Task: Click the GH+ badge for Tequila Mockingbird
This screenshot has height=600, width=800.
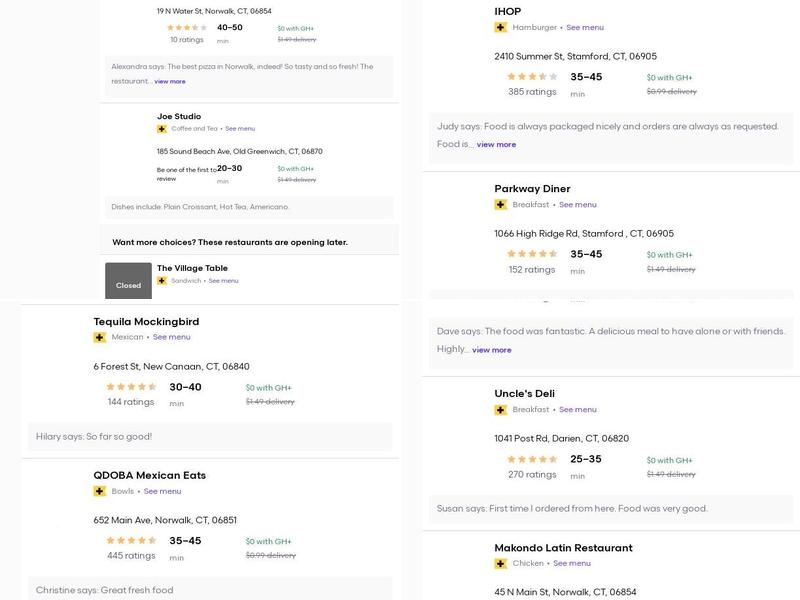Action: pyautogui.click(x=100, y=338)
